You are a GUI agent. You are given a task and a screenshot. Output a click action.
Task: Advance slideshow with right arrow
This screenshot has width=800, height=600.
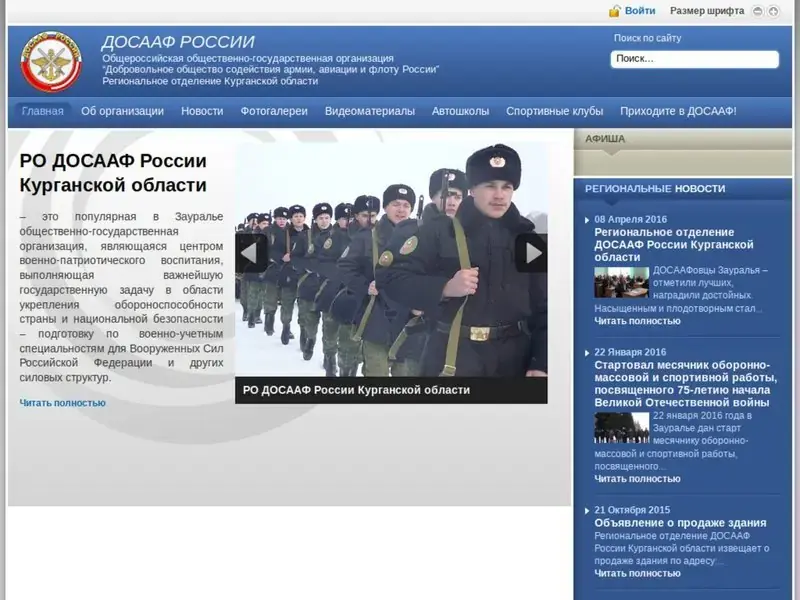(x=531, y=253)
